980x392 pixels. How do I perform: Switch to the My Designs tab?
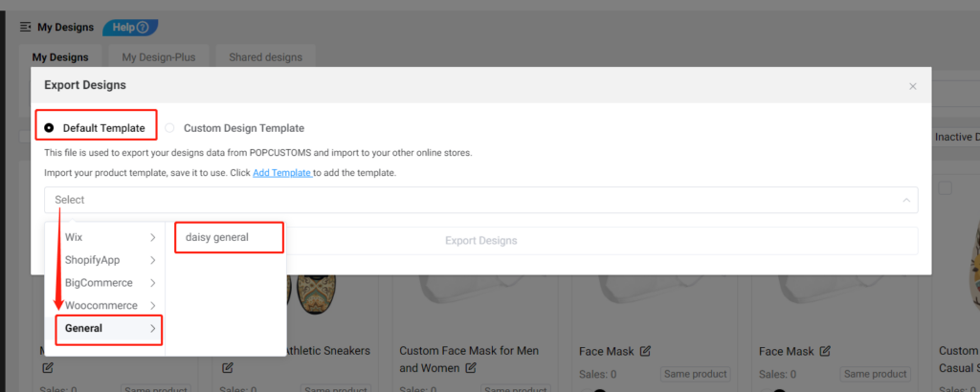tap(60, 56)
